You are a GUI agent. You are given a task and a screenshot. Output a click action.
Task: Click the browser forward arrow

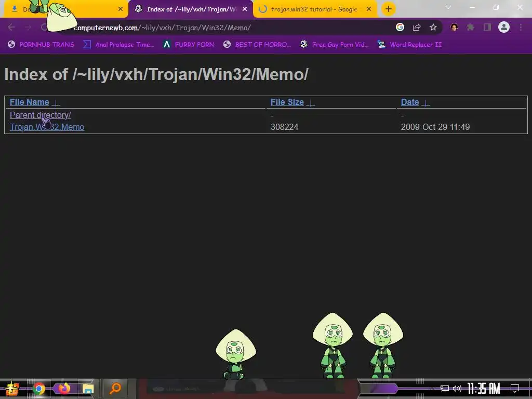(x=28, y=28)
